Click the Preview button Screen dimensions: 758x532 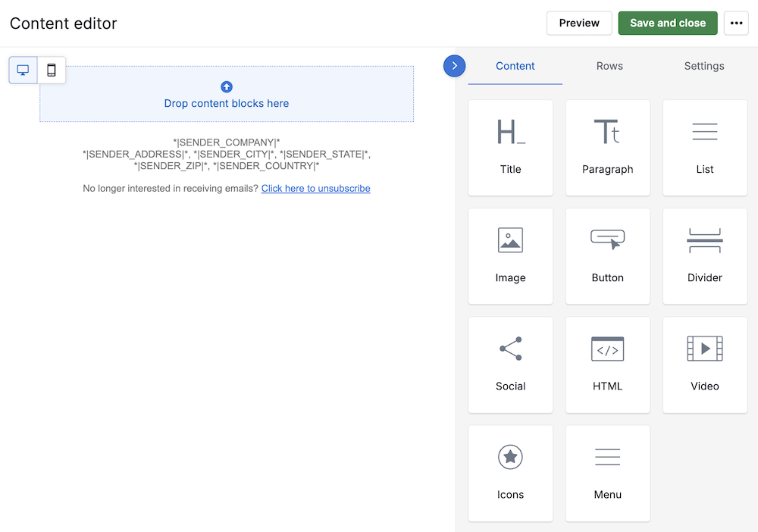point(579,23)
